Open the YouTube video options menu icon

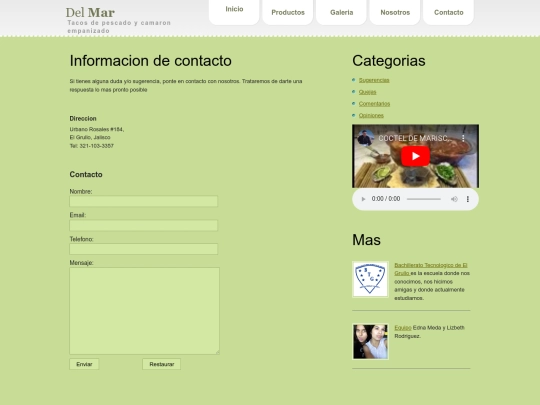point(463,138)
